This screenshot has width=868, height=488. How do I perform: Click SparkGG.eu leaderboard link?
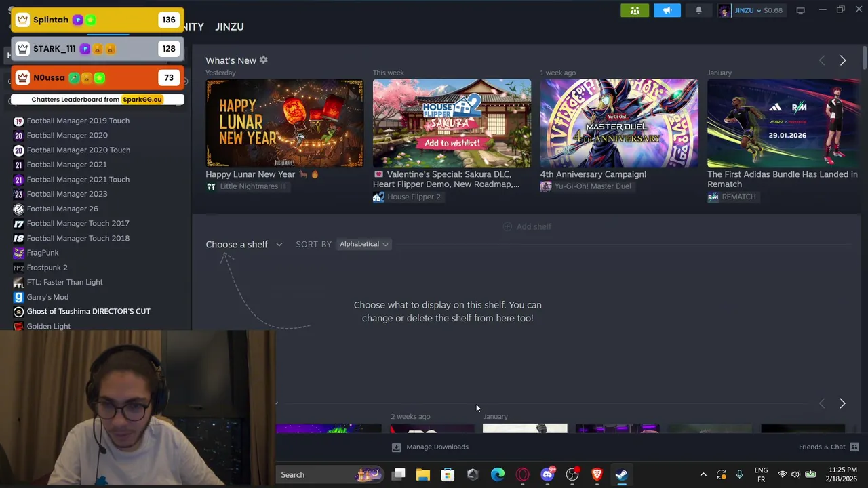click(142, 99)
